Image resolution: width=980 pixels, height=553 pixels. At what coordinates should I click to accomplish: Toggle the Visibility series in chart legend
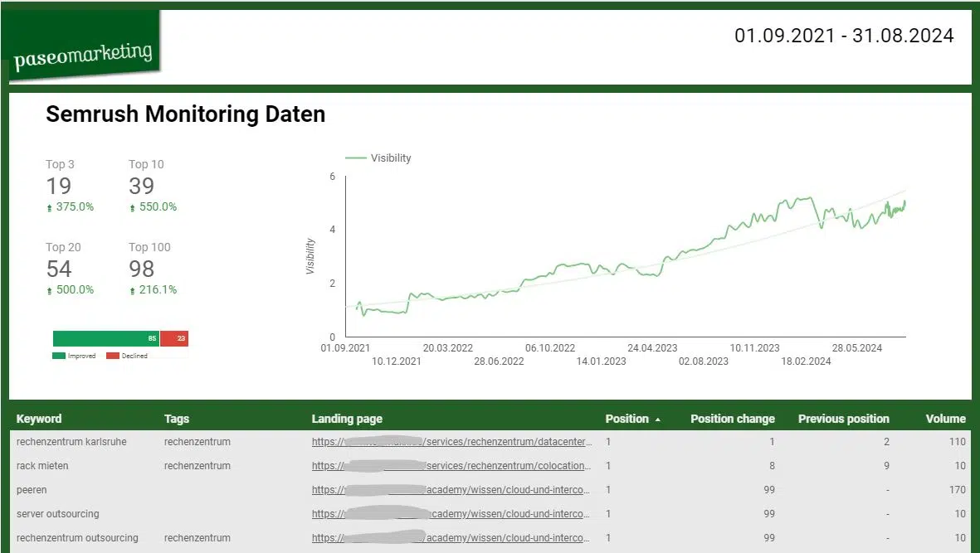(x=378, y=158)
